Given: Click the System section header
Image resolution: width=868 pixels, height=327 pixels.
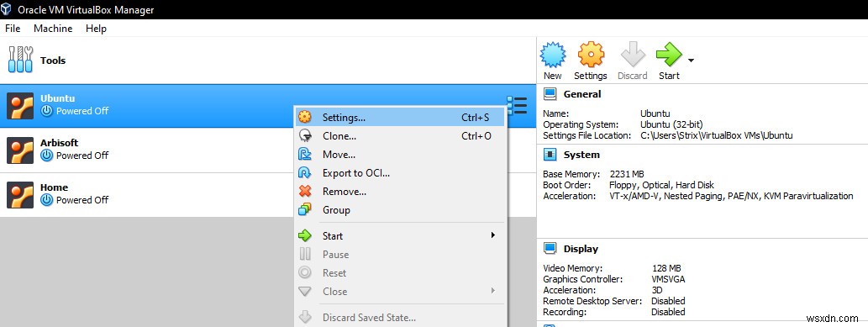Looking at the screenshot, I should click(581, 155).
